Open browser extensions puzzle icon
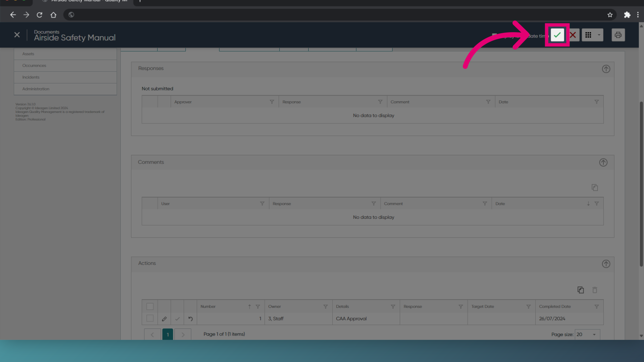Image resolution: width=644 pixels, height=362 pixels. (x=627, y=15)
